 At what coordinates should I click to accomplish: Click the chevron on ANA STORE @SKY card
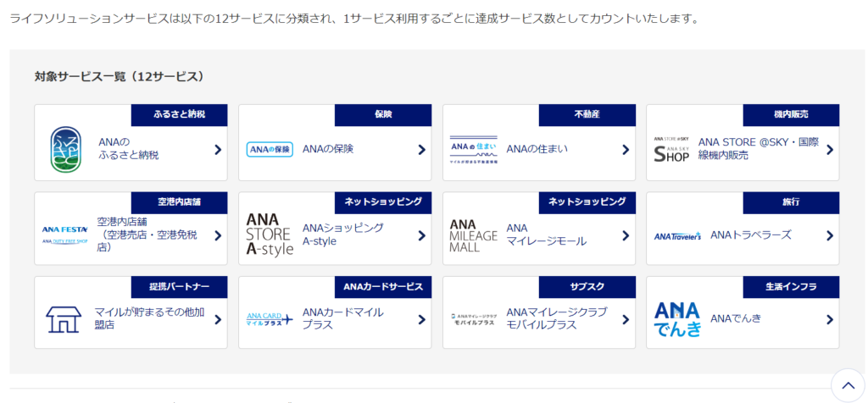(829, 150)
